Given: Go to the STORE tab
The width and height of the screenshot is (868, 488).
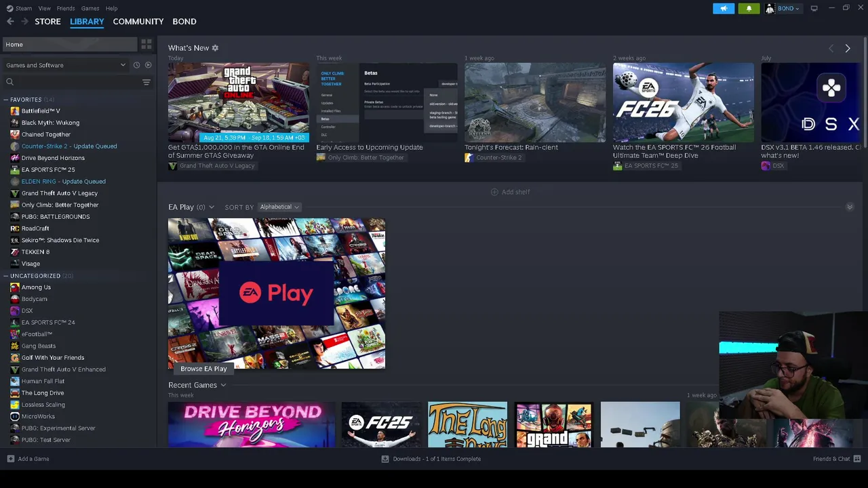Looking at the screenshot, I should (x=47, y=22).
